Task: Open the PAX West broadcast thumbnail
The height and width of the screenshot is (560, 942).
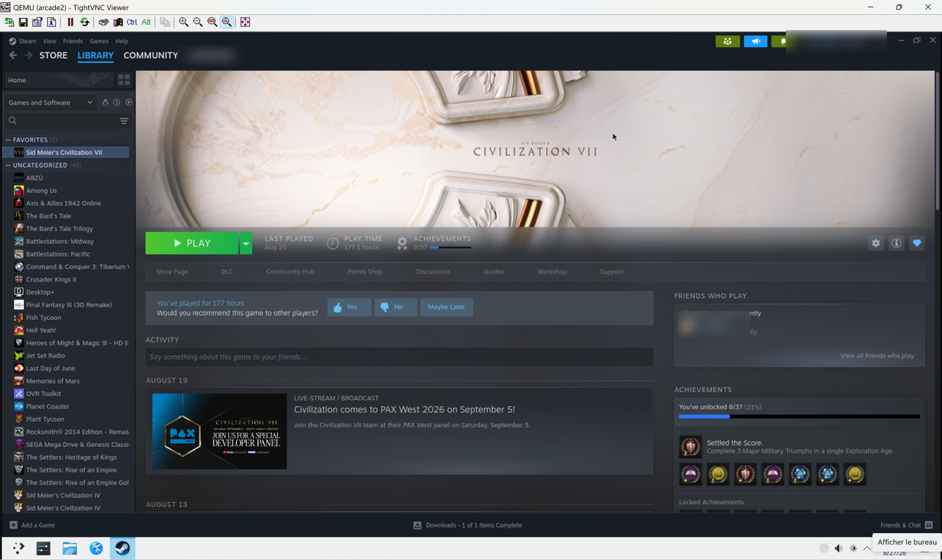Action: (x=219, y=432)
